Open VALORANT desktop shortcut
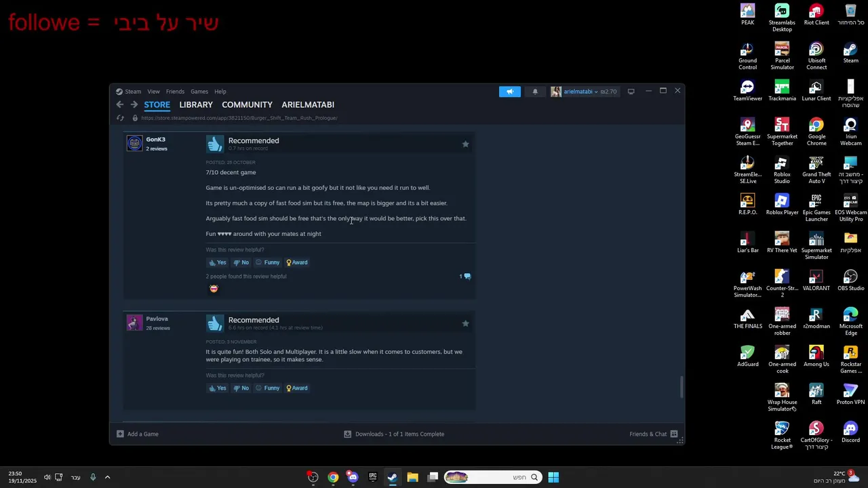Image resolution: width=868 pixels, height=488 pixels. 816,281
